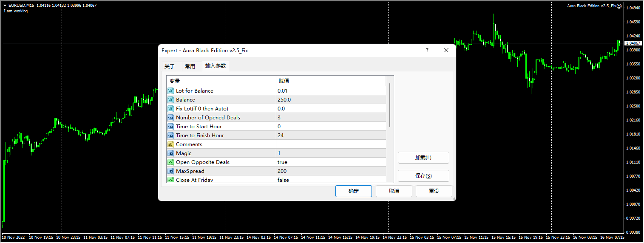Click the icon next to Balance row

[x=171, y=100]
